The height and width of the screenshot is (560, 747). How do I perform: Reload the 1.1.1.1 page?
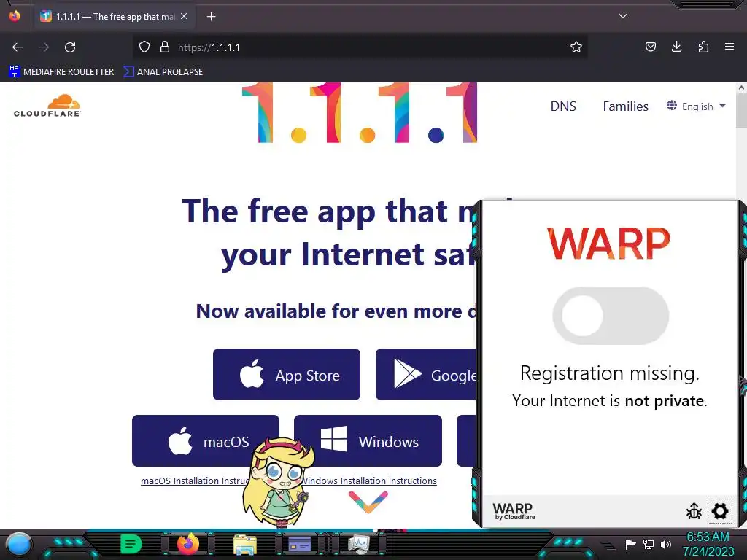coord(70,47)
